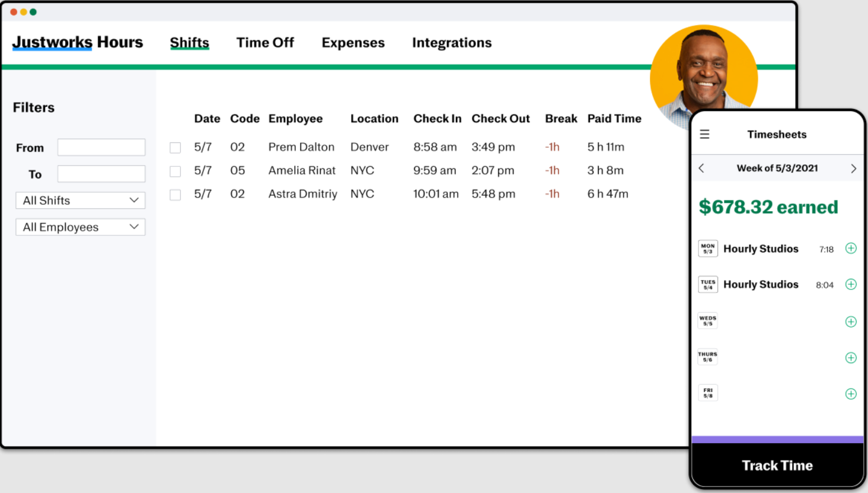868x493 pixels.
Task: Click check-in time 10:01 am
Action: [x=436, y=194]
